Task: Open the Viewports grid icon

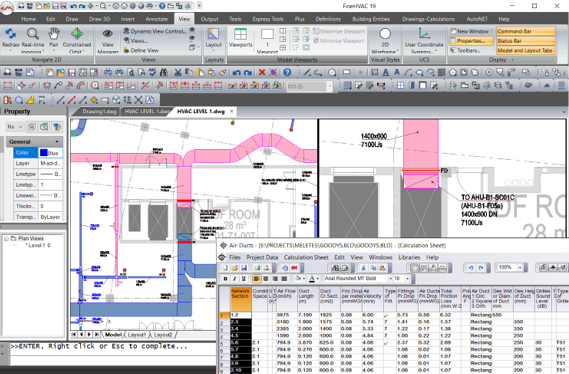Action: (x=240, y=34)
